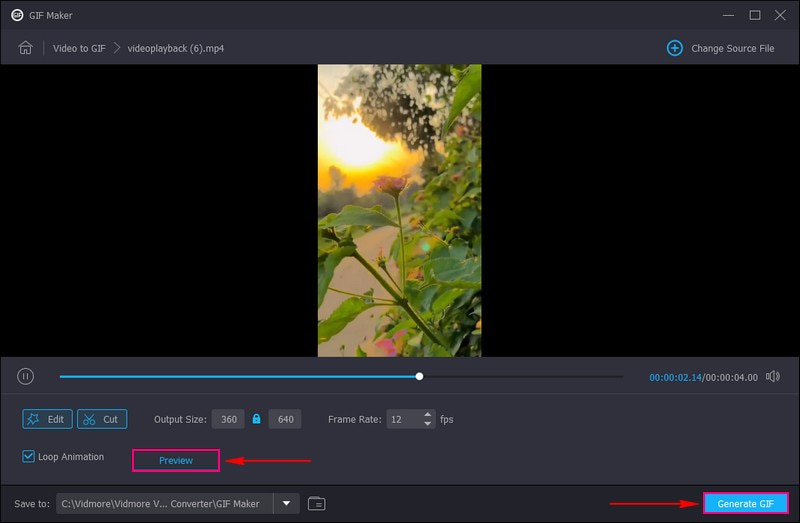Screen dimensions: 800x523
Task: Click the output height field showing 640
Action: [x=285, y=419]
